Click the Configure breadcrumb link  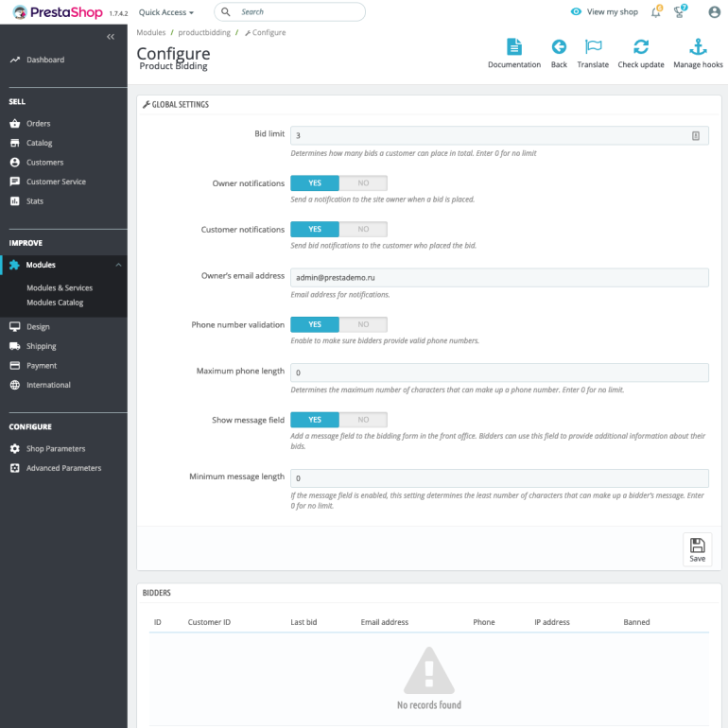pos(265,32)
